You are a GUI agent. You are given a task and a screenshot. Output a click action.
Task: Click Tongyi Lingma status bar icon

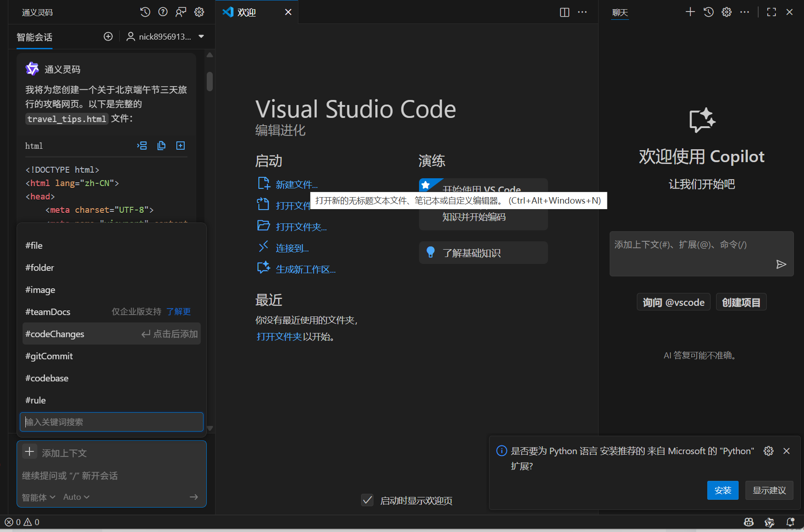click(769, 522)
